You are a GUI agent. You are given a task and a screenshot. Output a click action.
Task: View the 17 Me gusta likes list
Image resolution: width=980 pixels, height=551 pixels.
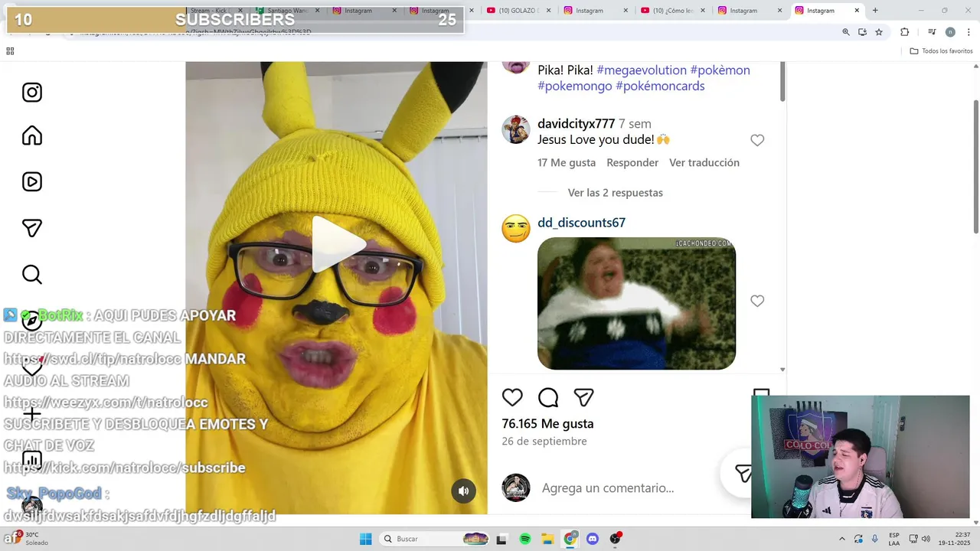[x=567, y=162]
